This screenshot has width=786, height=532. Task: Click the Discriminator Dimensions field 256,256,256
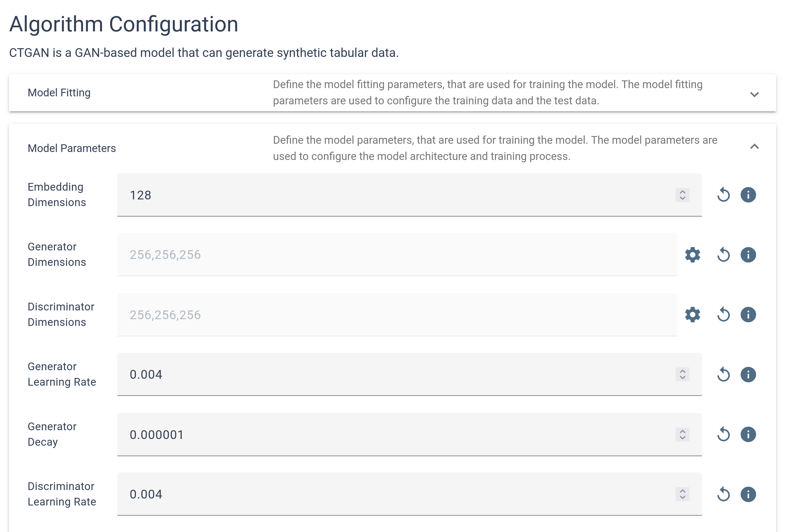pos(397,315)
